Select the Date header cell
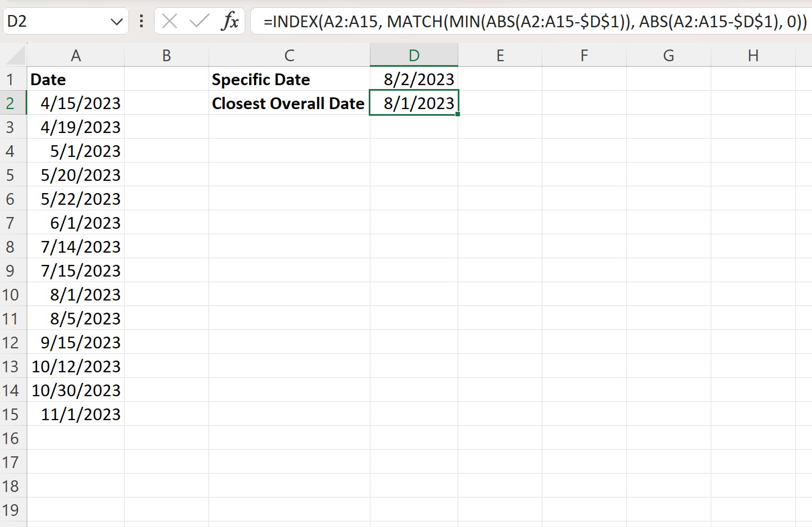Viewport: 812px width, 527px height. coord(76,79)
